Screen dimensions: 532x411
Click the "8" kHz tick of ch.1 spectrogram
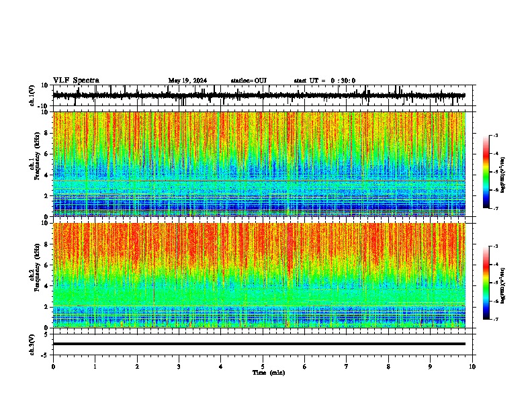tap(46, 133)
